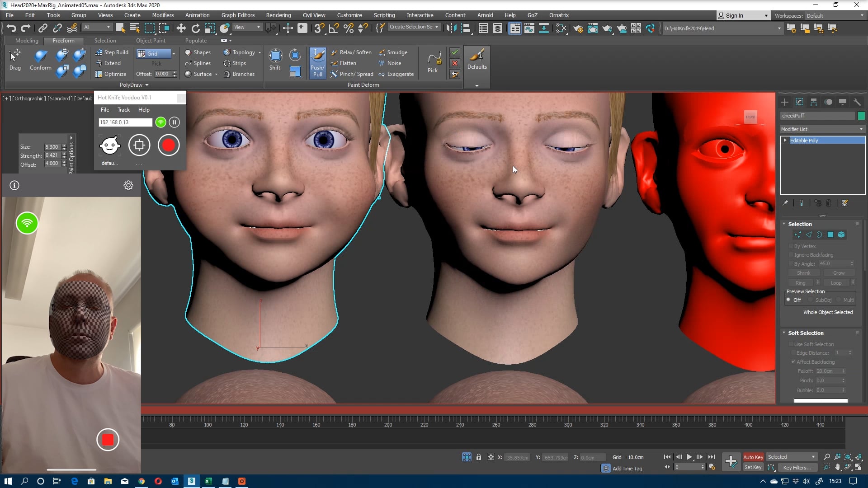Select the Optimize tool in PolyDraw

[112, 74]
